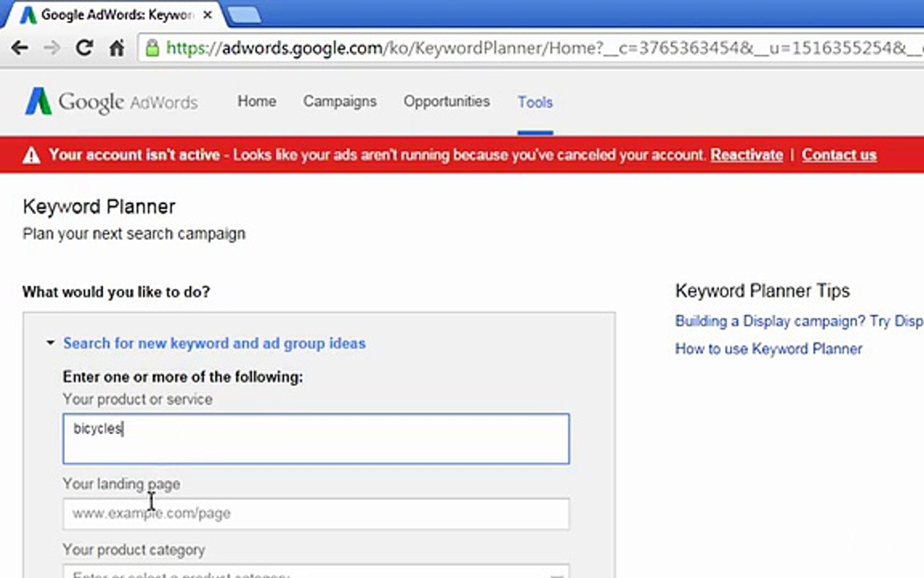Image resolution: width=924 pixels, height=578 pixels.
Task: Open Building a Display campaign tip link
Action: 799,321
